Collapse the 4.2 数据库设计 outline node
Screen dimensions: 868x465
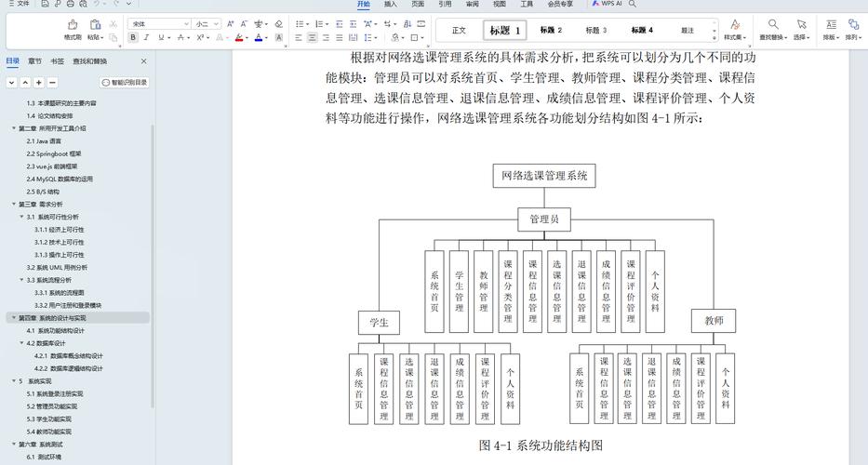click(x=21, y=343)
